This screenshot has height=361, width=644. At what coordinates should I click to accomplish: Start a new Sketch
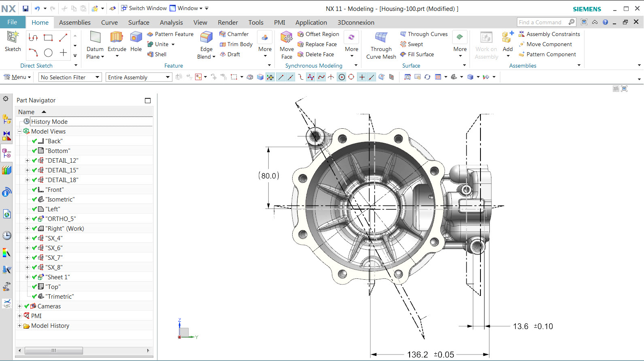pos(13,38)
